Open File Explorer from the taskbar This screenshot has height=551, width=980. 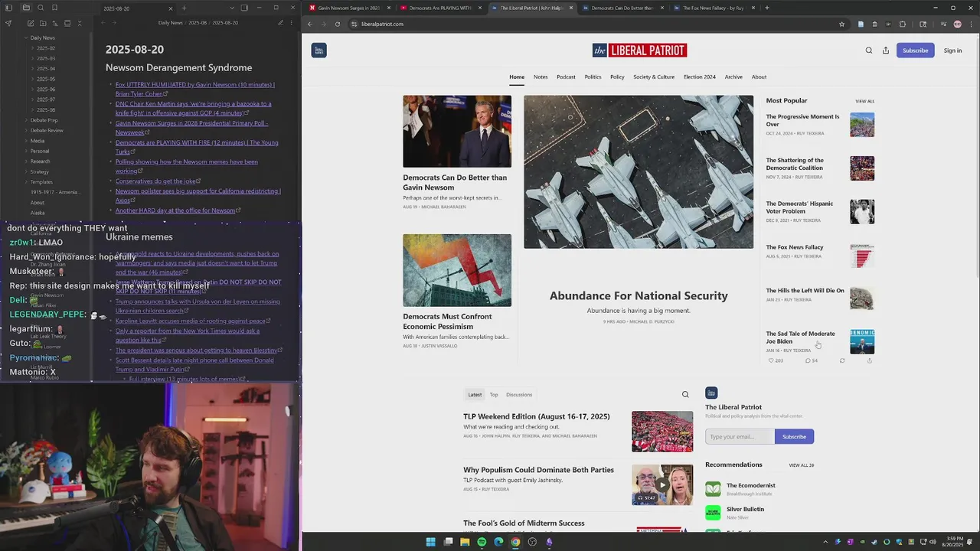click(465, 542)
